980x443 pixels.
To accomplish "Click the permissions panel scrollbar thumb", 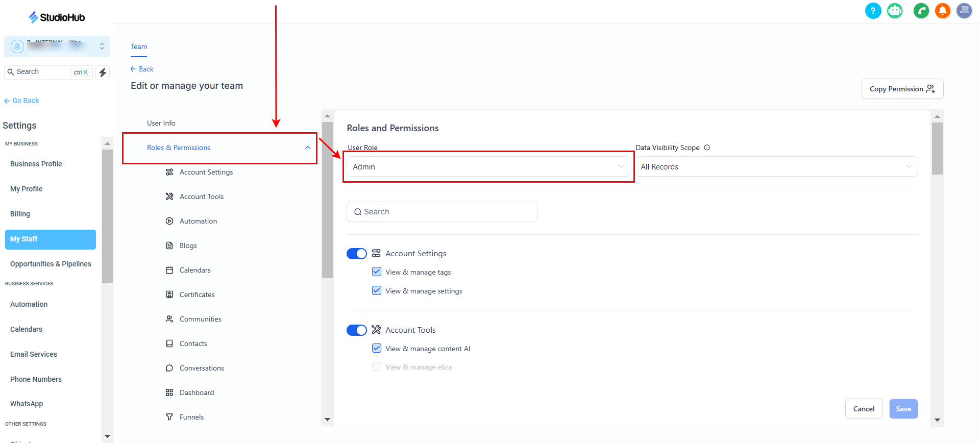I will click(x=937, y=149).
